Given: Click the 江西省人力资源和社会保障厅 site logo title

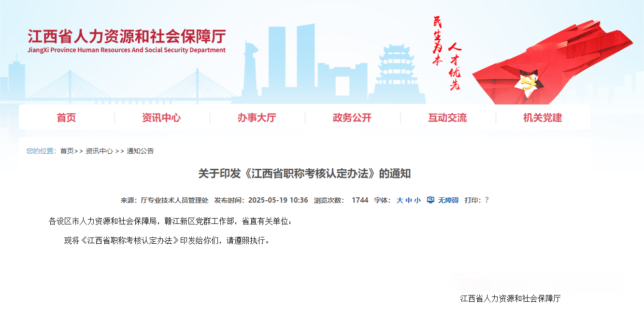Looking at the screenshot, I should coord(127,36).
